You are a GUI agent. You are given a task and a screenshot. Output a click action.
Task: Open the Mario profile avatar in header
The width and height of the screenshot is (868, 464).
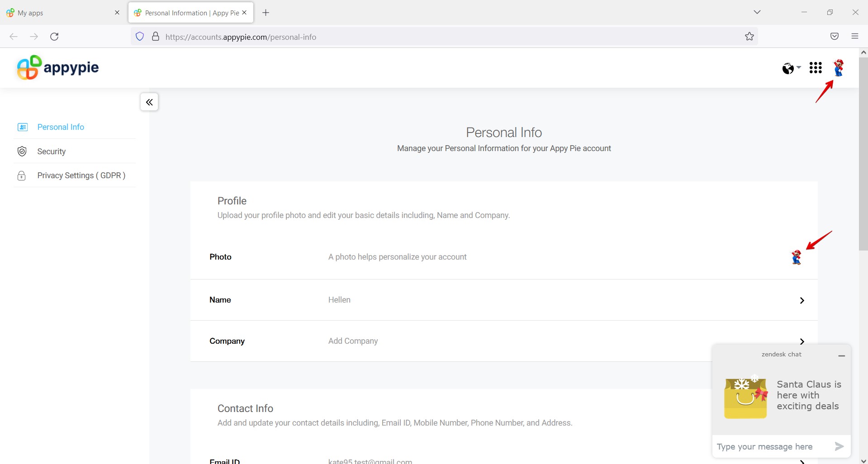[839, 68]
